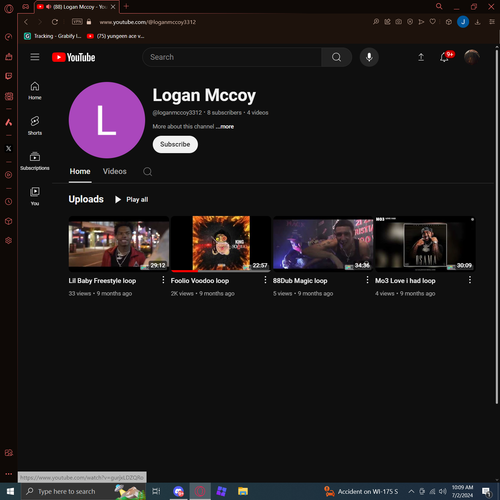The width and height of the screenshot is (500, 500).
Task: Open Opera sidebar three-dots menu
Action: click(9, 474)
